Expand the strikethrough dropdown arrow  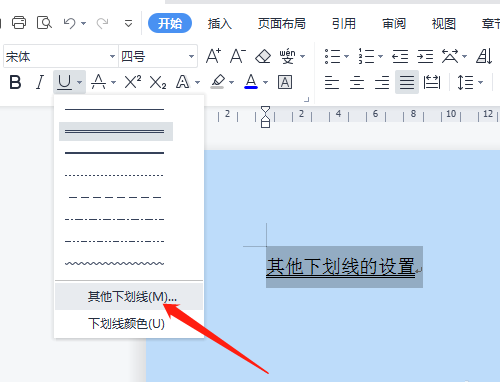click(x=113, y=82)
